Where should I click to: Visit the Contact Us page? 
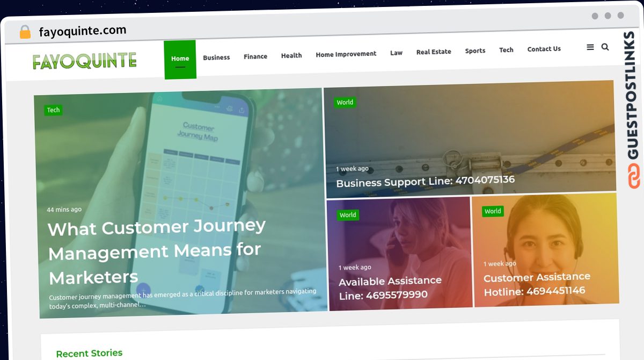[x=544, y=49]
